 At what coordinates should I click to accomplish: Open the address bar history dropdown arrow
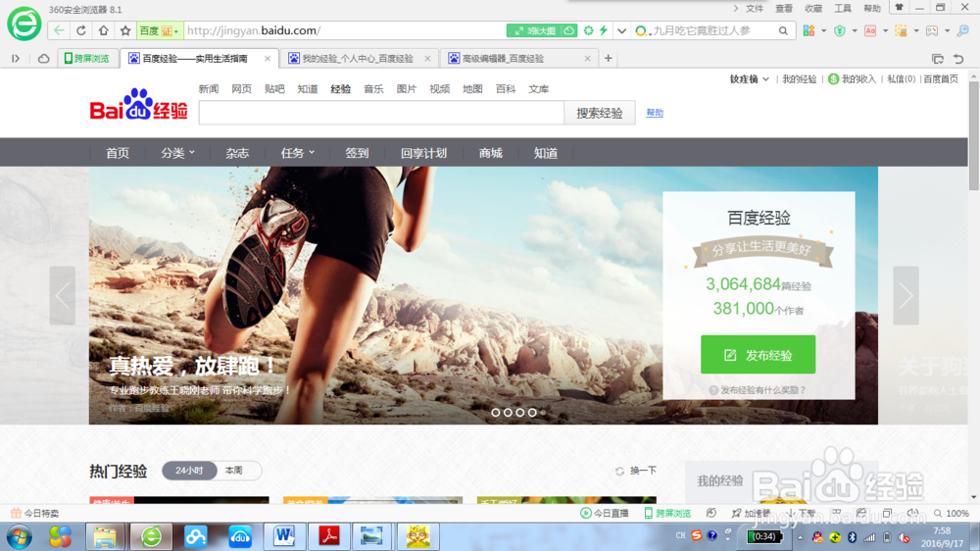tap(622, 30)
